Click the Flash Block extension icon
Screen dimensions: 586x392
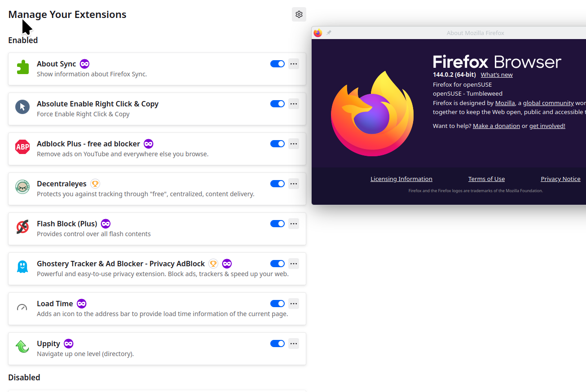click(22, 227)
